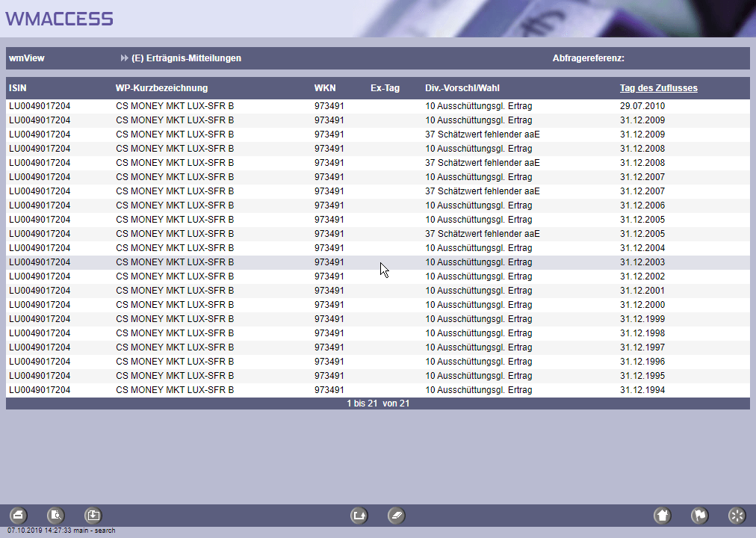
Task: Click the WP-Kurzbezeichnung column header
Action: pyautogui.click(x=161, y=88)
